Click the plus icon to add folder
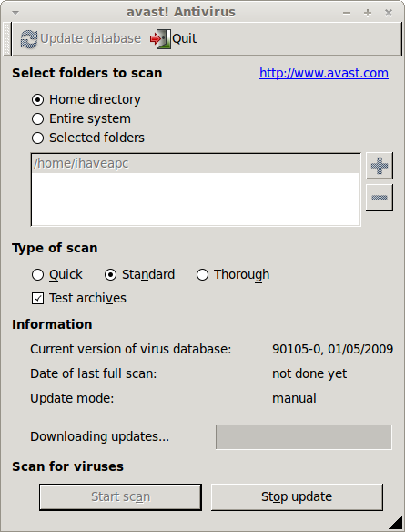This screenshot has height=532, width=405. [380, 166]
